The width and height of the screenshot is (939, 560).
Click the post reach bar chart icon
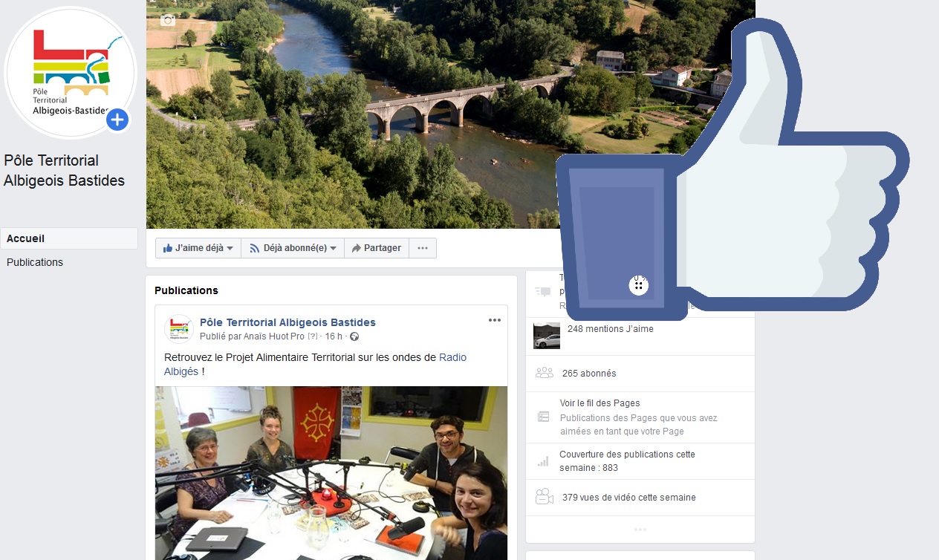pos(543,461)
